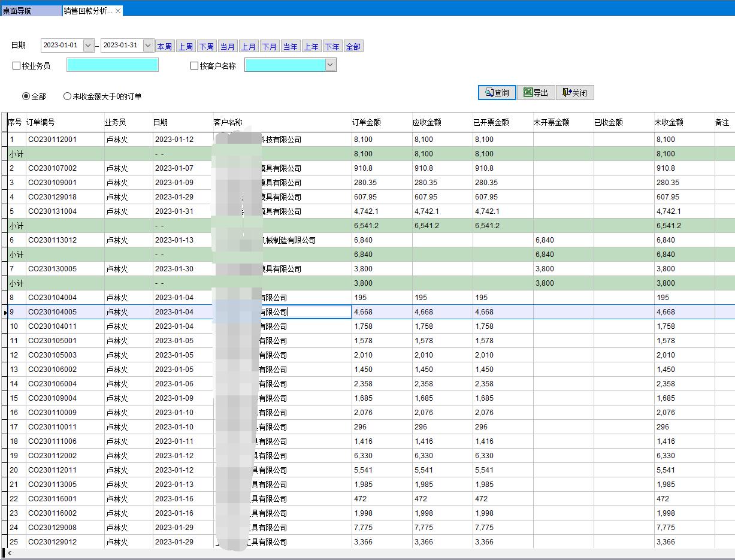Close the 销售回款分析 tab with its X
735x560 pixels.
pos(119,11)
